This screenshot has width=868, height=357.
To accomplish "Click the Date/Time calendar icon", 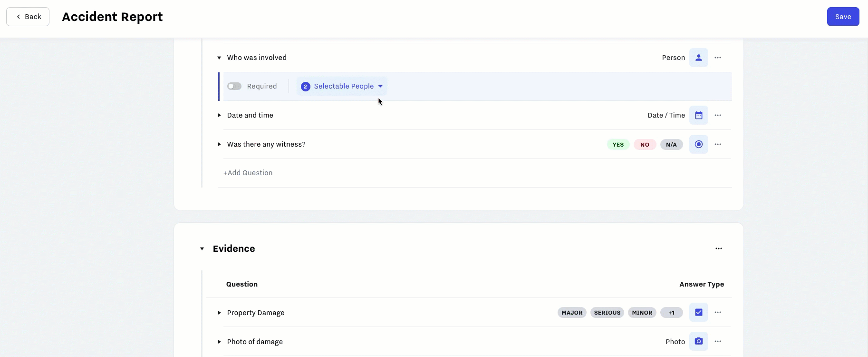I will (x=698, y=115).
